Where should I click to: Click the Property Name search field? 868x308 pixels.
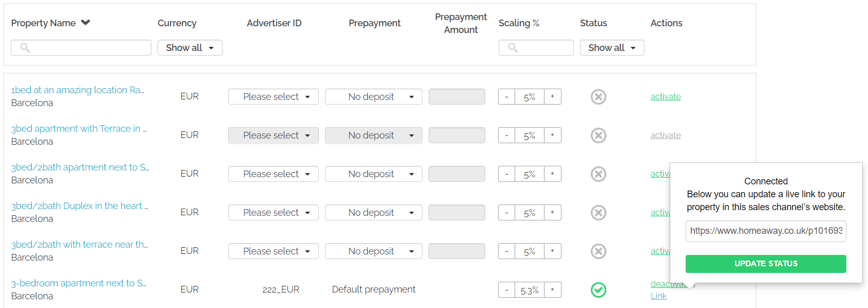coord(81,48)
